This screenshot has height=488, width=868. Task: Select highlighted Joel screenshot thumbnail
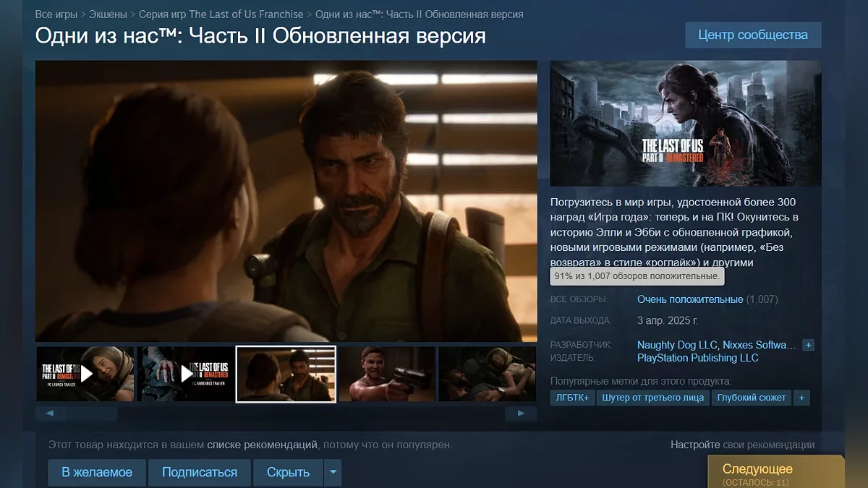(286, 374)
